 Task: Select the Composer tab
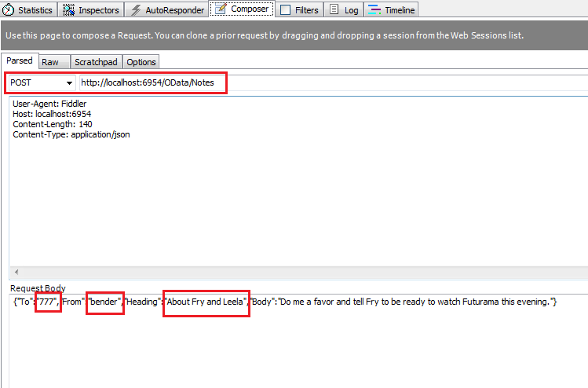click(x=242, y=9)
